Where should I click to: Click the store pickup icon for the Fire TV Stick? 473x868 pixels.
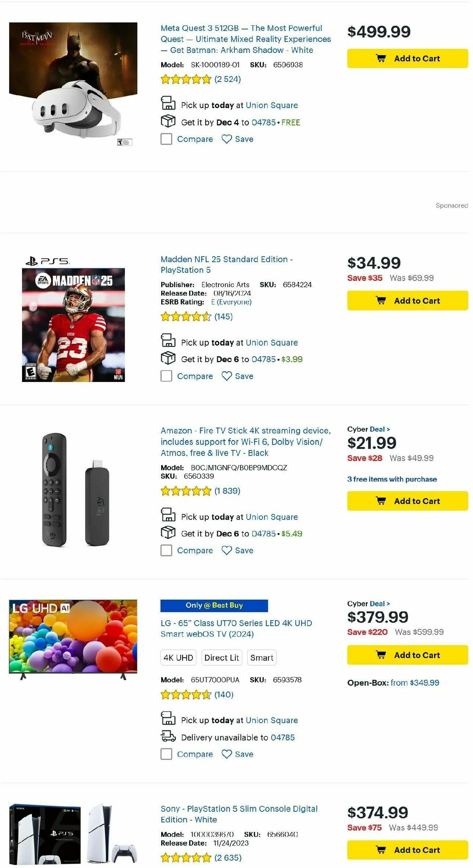click(168, 516)
